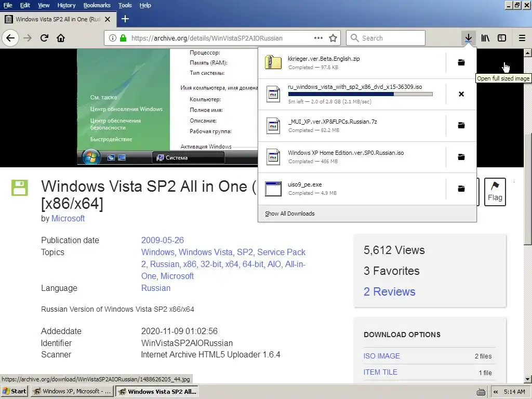Image resolution: width=532 pixels, height=399 pixels.
Task: Switch to Windows XP, Microsoft taskbar window
Action: (x=72, y=392)
